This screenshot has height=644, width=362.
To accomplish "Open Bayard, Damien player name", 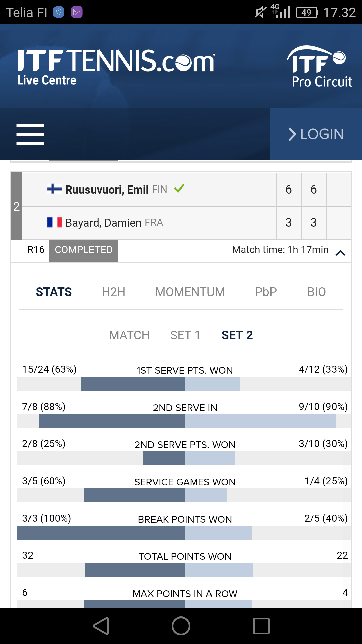I will [103, 223].
